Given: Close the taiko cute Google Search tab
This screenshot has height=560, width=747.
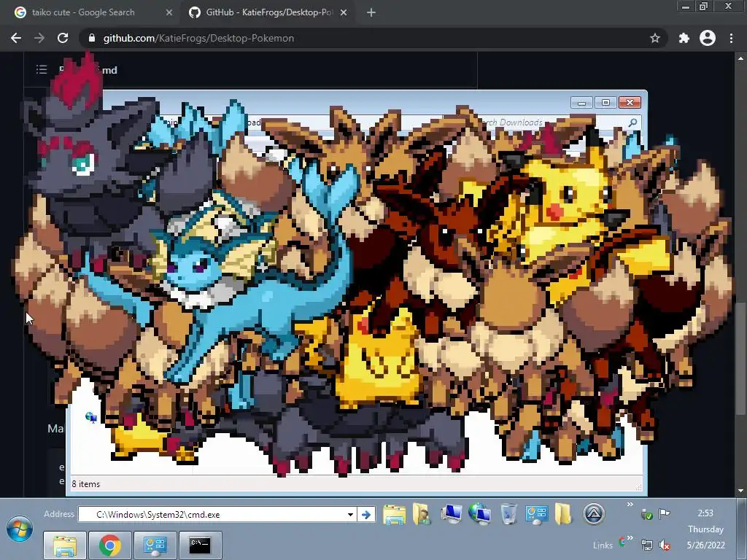Looking at the screenshot, I should click(x=169, y=12).
